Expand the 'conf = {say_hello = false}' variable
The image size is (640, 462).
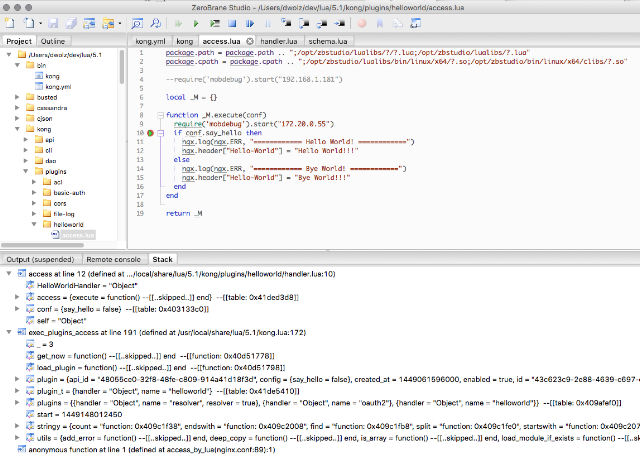point(17,309)
